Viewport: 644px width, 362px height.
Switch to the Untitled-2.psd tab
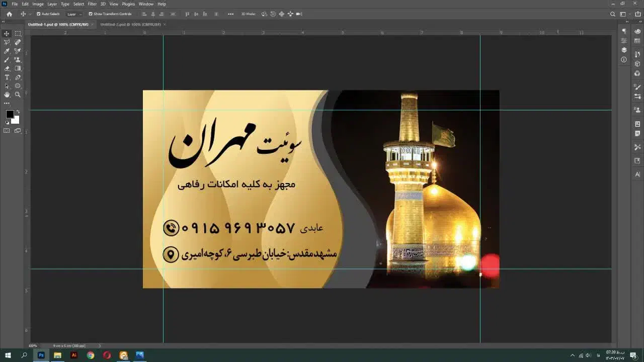pos(130,24)
